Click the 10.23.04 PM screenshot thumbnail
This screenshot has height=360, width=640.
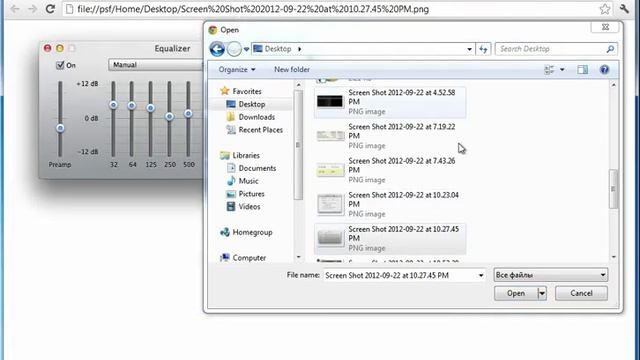pos(330,204)
